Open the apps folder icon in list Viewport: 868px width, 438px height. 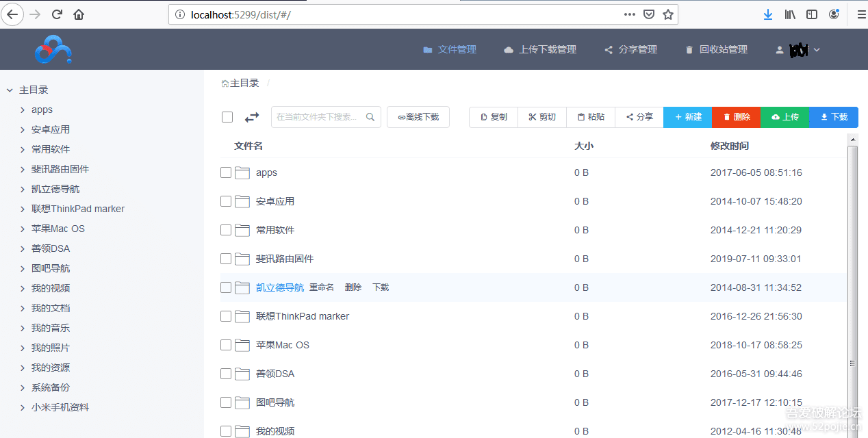click(x=242, y=172)
